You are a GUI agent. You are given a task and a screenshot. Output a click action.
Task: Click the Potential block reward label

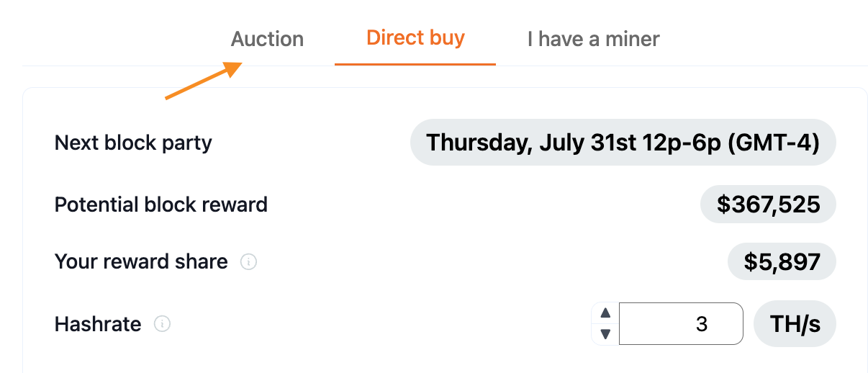tap(161, 205)
